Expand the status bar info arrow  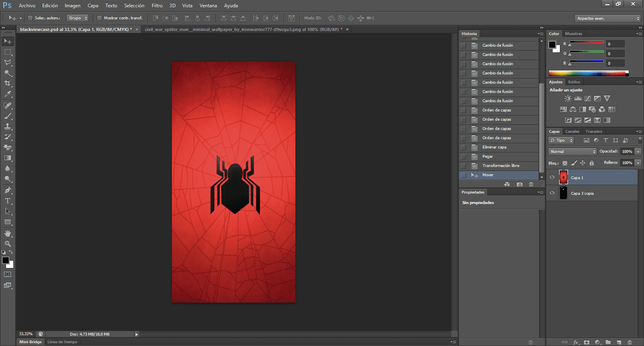[x=136, y=334]
